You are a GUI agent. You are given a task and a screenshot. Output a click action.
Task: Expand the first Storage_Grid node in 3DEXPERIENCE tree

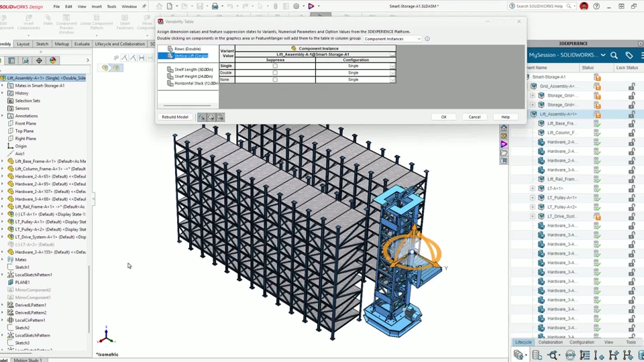tap(532, 95)
